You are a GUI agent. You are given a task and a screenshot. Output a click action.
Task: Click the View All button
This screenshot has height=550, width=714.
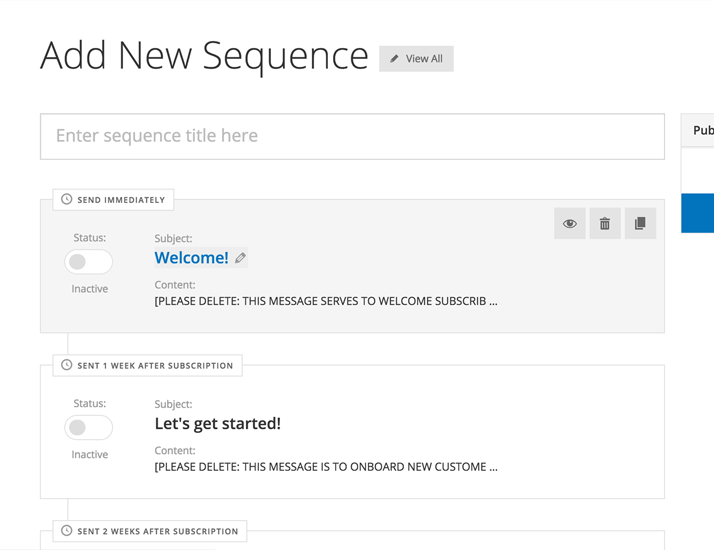point(416,59)
